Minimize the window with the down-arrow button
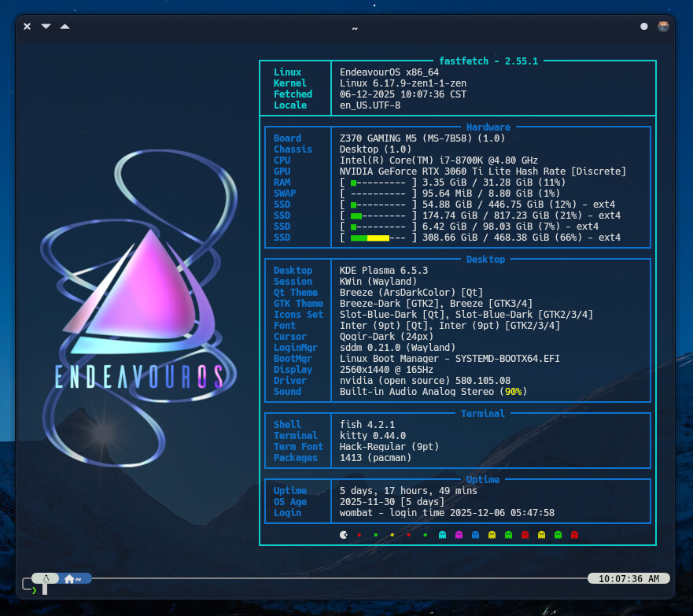This screenshot has height=616, width=693. tap(46, 26)
